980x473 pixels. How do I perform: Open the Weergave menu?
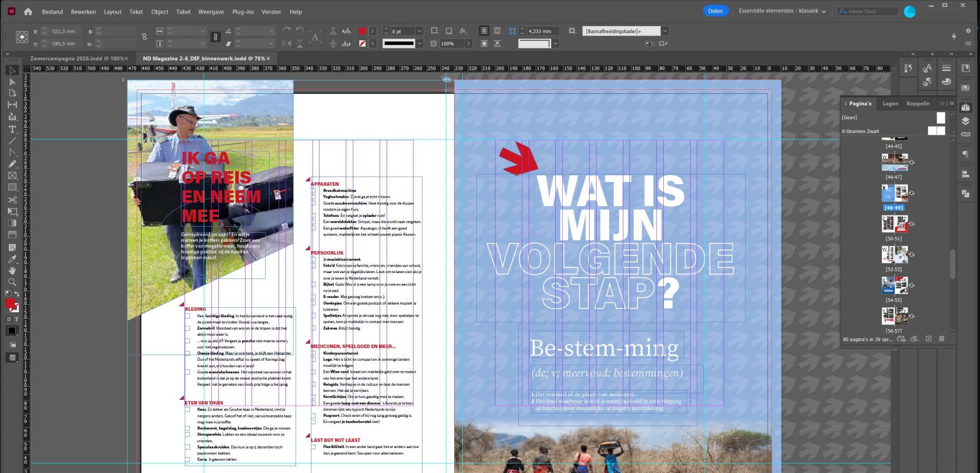pos(211,11)
